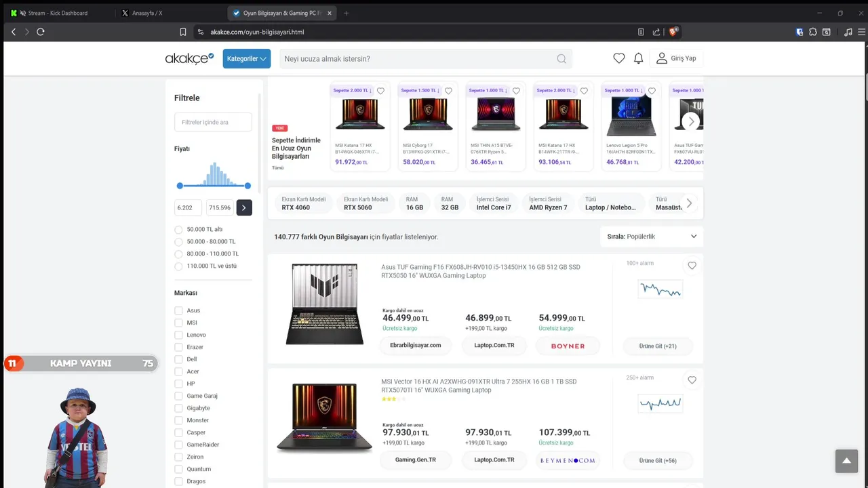Viewport: 868px width, 488px height.
Task: Click Ürüne Git (+21) button
Action: point(658,346)
